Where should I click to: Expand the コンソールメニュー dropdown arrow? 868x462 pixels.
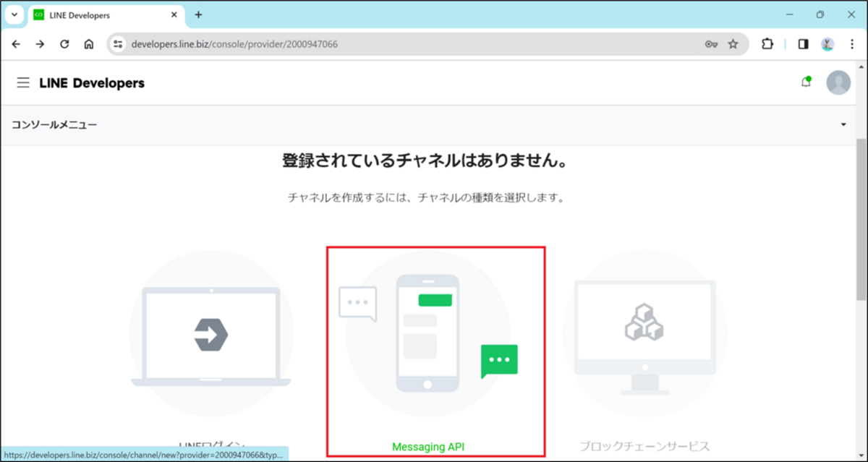click(843, 125)
